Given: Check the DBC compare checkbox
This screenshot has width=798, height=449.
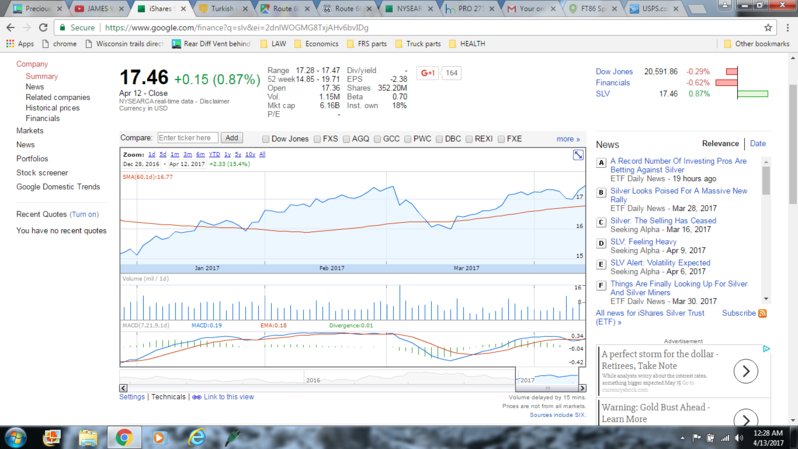Looking at the screenshot, I should coord(439,139).
